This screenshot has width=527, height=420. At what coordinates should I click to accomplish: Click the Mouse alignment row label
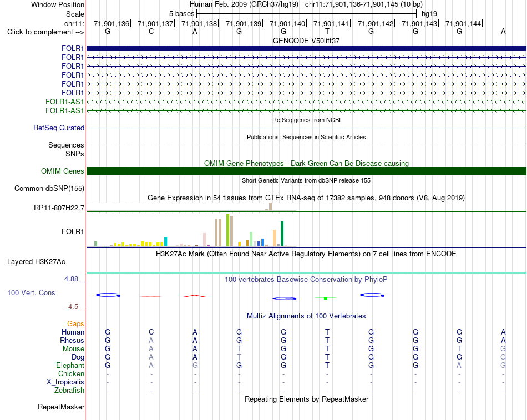[73, 349]
